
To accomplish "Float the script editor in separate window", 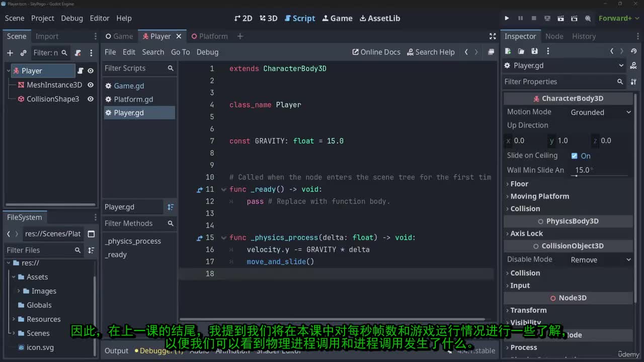I will tap(491, 52).
